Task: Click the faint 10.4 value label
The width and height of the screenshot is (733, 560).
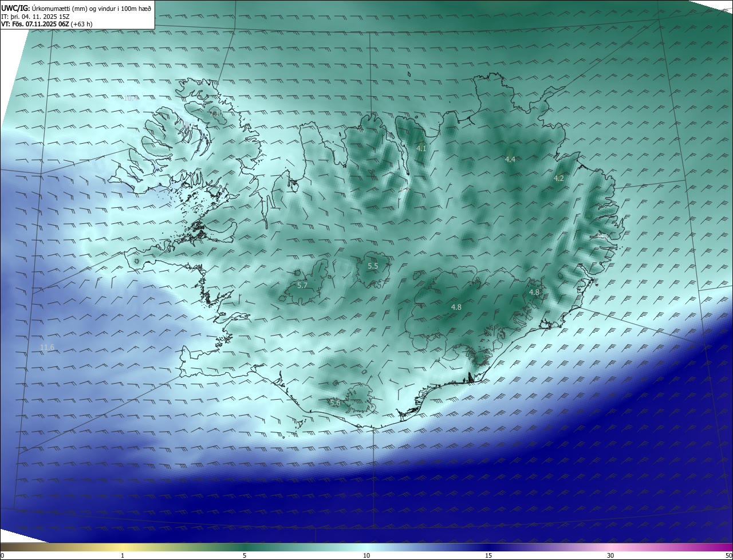Action: pyautogui.click(x=131, y=98)
